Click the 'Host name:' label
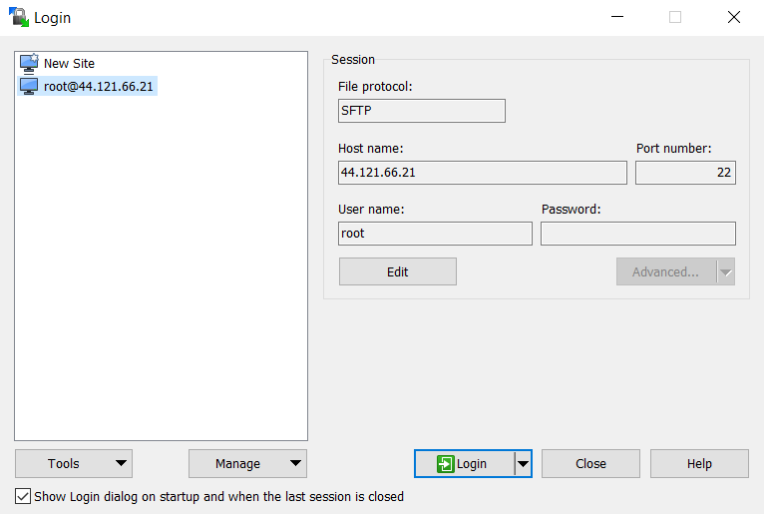 click(371, 148)
